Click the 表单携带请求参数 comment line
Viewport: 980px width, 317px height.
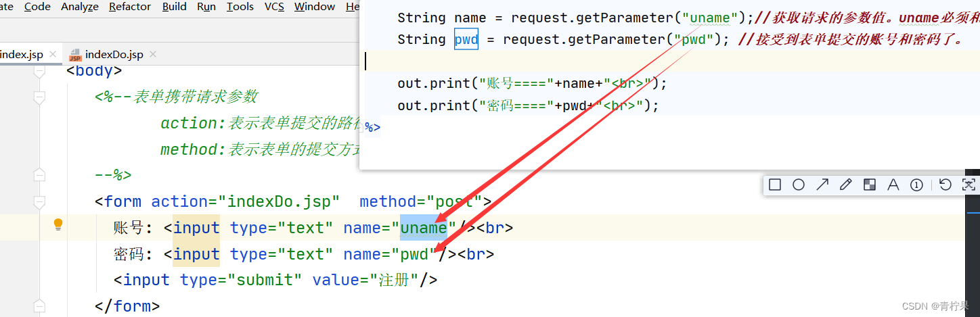tap(177, 97)
